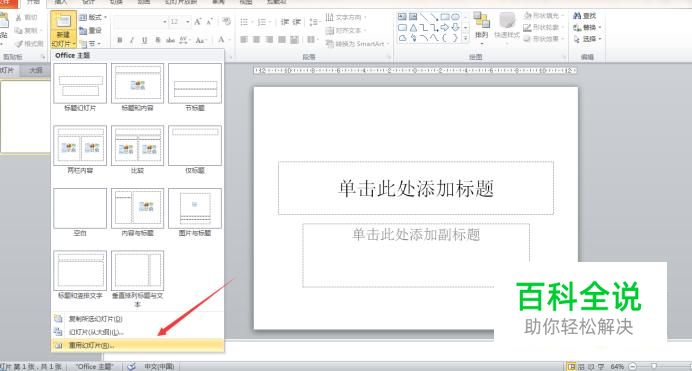Click 形状填充 shape fill icon
This screenshot has height=371, width=692.
(542, 16)
